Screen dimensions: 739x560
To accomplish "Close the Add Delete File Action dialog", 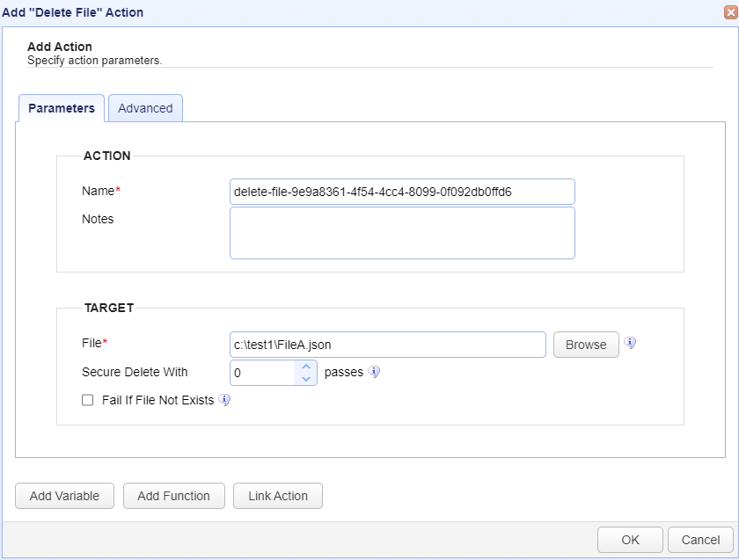I will click(x=730, y=12).
